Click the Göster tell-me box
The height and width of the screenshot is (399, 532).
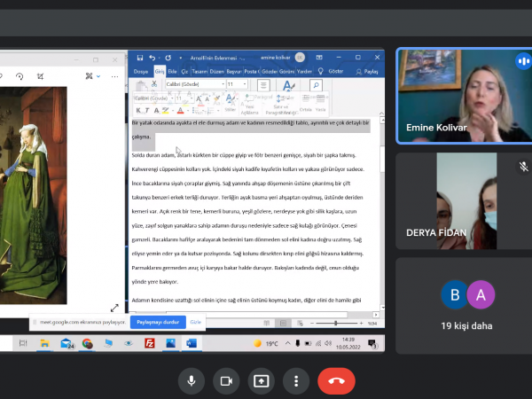pos(336,71)
